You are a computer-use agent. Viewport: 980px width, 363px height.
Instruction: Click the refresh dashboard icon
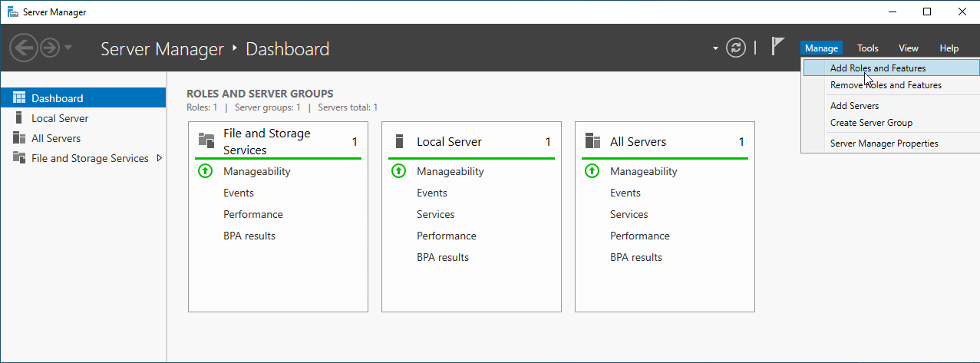[x=736, y=48]
